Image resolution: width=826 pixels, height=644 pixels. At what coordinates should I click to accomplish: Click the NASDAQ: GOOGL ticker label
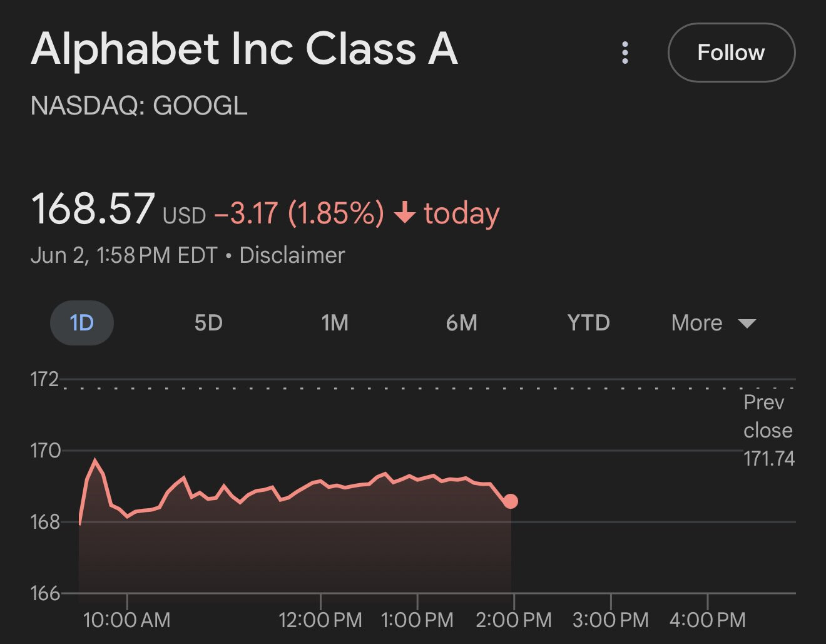[x=139, y=105]
